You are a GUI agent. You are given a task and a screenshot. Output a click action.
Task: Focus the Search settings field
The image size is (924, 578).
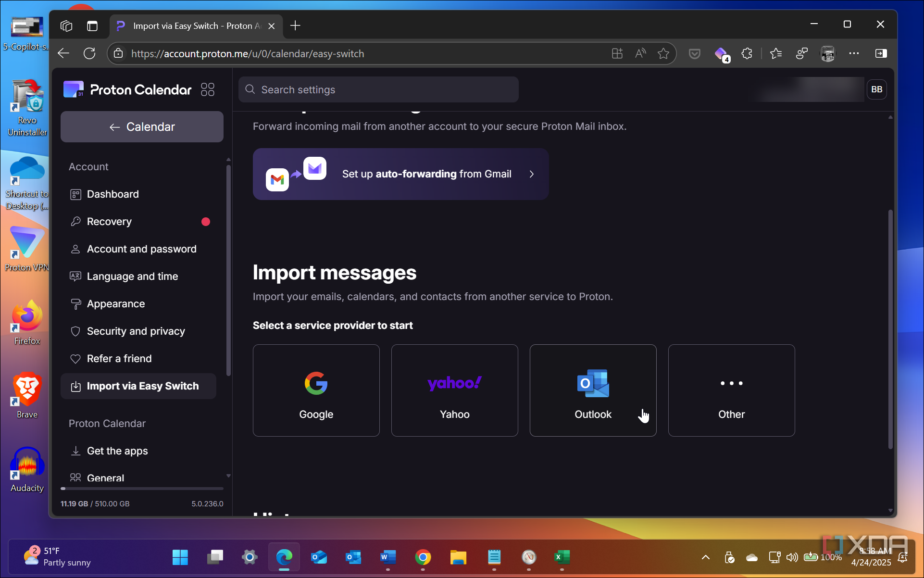pos(378,89)
